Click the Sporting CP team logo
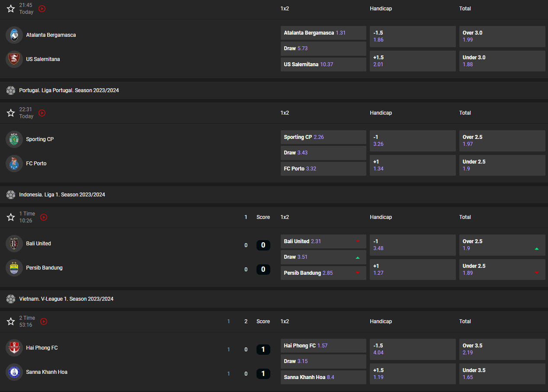This screenshot has height=392, width=548. click(14, 139)
